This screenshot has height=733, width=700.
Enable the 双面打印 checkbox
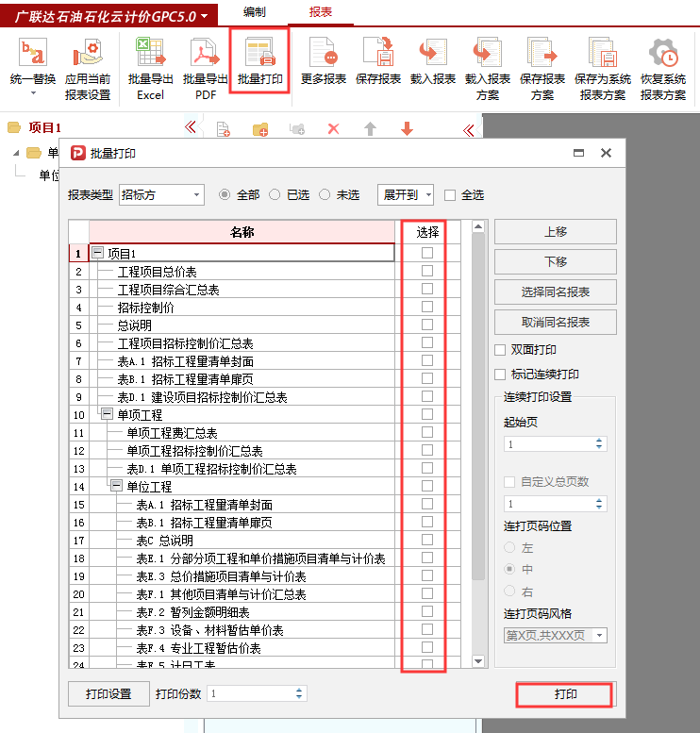tap(500, 350)
